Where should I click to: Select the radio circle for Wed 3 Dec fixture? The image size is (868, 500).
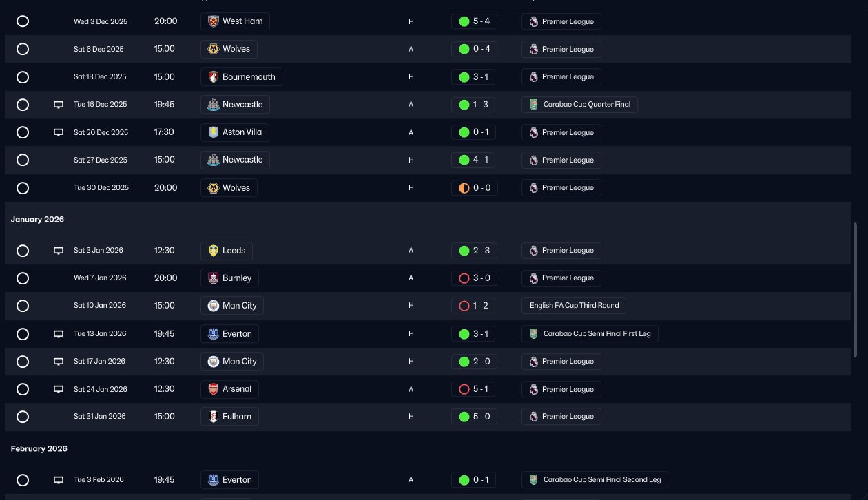23,21
